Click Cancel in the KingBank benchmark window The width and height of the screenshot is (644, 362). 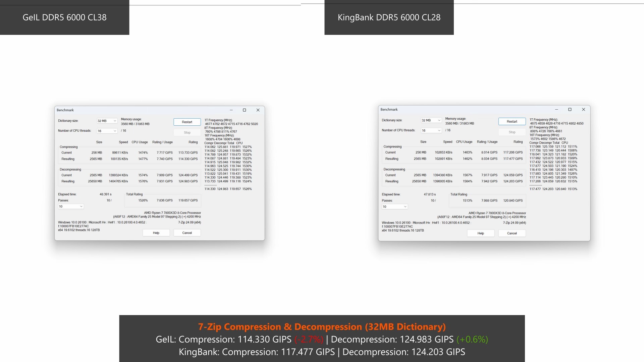(x=512, y=233)
